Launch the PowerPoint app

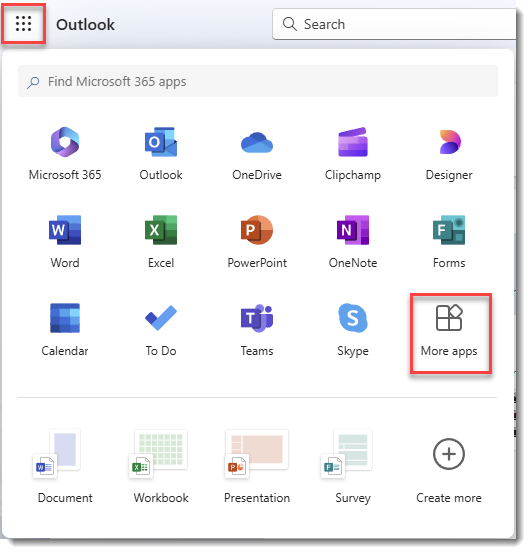(257, 242)
